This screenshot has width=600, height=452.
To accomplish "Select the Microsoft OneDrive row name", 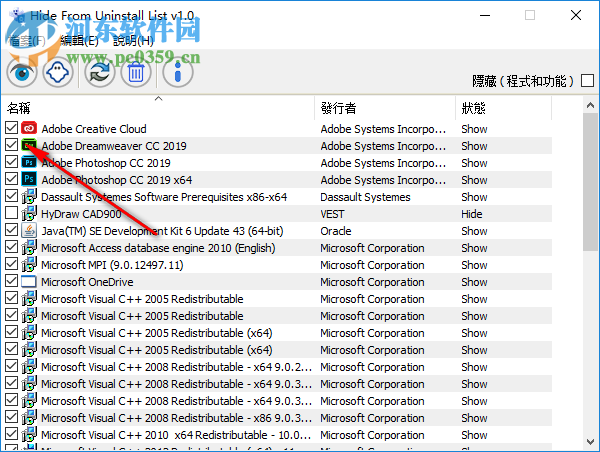I will tap(87, 282).
